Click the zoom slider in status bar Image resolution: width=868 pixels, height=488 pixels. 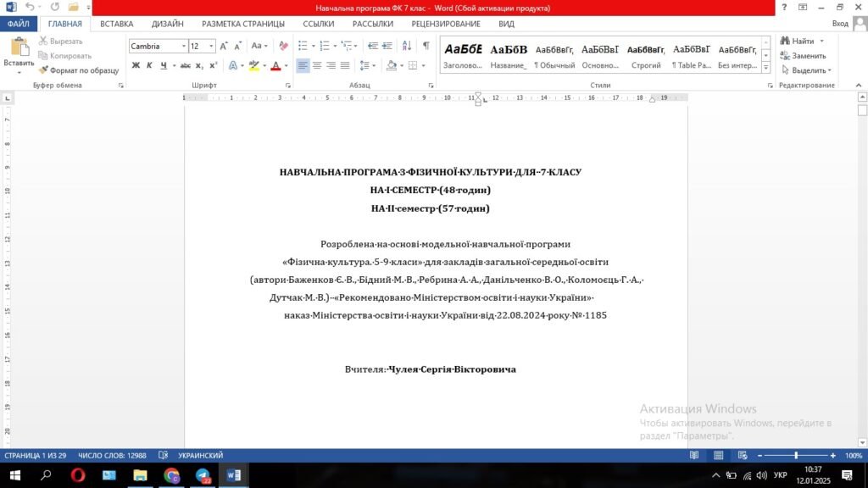[x=795, y=456]
